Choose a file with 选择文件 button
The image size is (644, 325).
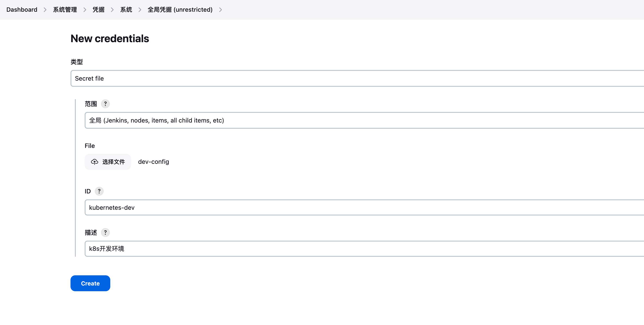click(108, 162)
